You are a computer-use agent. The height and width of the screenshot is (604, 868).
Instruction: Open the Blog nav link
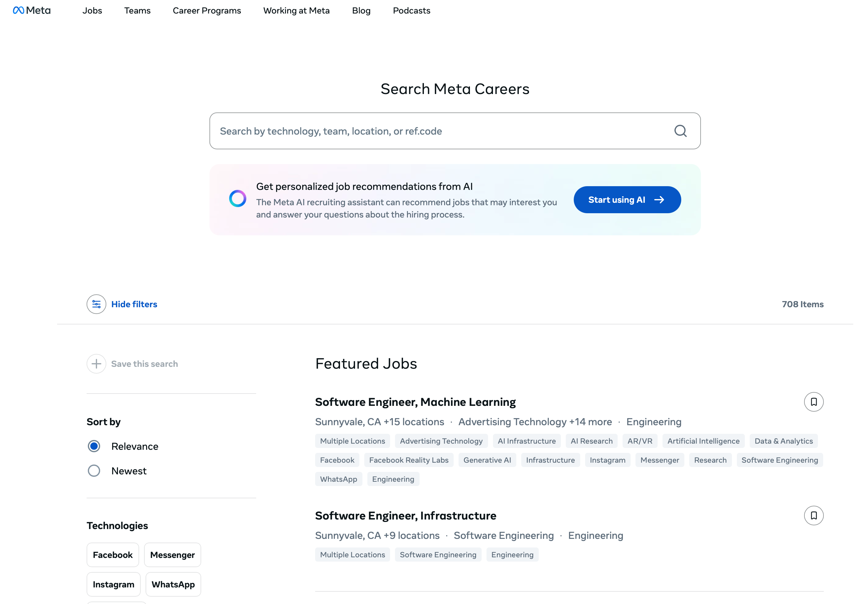(362, 10)
